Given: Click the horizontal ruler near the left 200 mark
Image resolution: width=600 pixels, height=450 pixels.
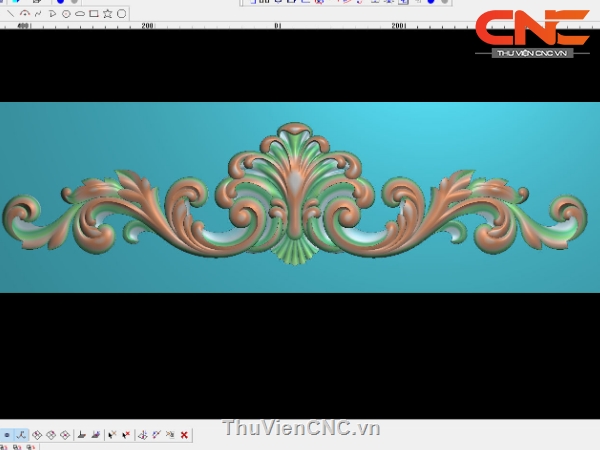Looking at the screenshot, I should (147, 26).
